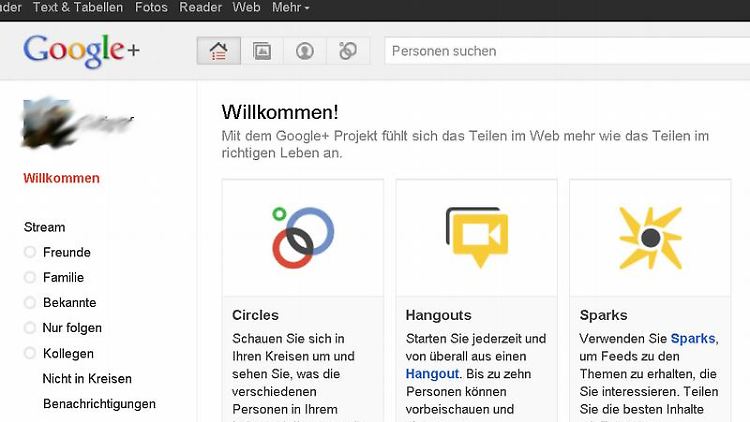The height and width of the screenshot is (422, 750).
Task: Follow the blue Hangout link
Action: [x=432, y=374]
